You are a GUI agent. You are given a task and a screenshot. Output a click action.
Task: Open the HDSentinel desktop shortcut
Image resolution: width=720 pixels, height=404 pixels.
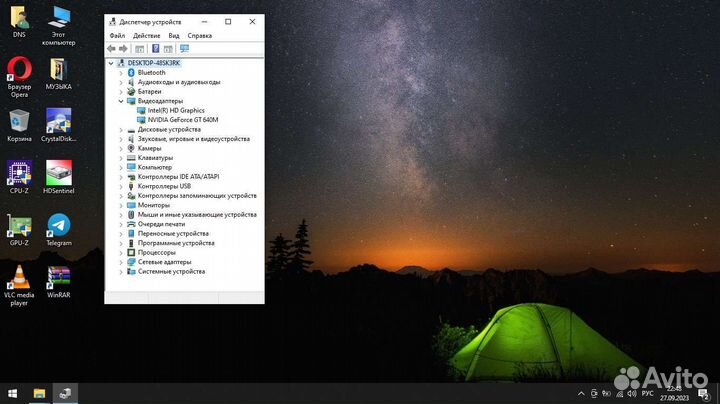58,173
